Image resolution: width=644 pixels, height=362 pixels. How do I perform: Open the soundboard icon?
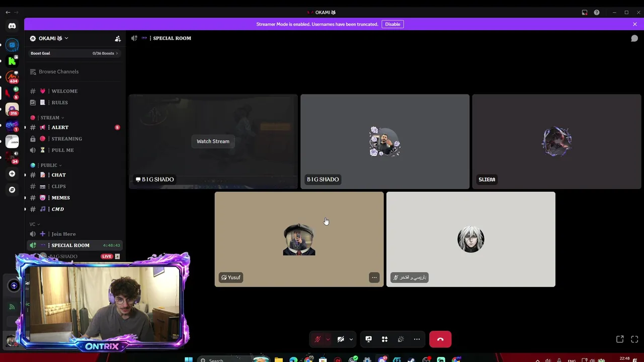point(400,339)
